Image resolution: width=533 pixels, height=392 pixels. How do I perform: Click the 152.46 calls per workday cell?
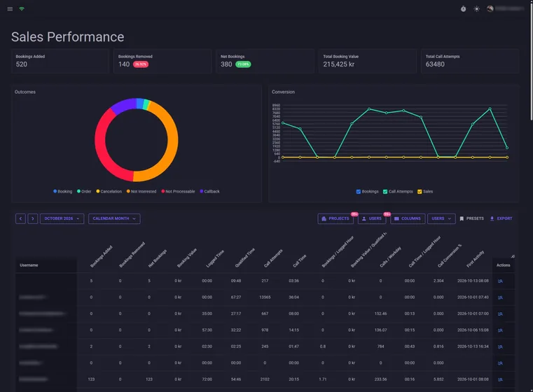(380, 314)
